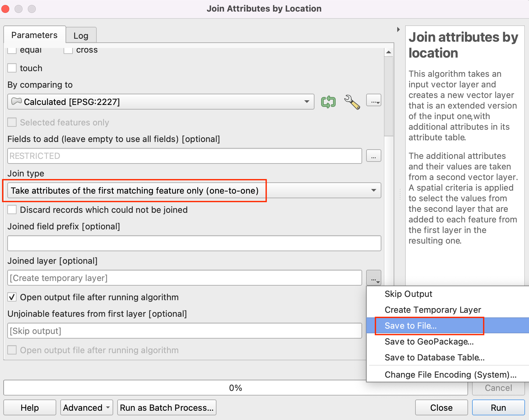529x420 pixels.
Task: Click the iterate over layer features icon
Action: pyautogui.click(x=328, y=102)
